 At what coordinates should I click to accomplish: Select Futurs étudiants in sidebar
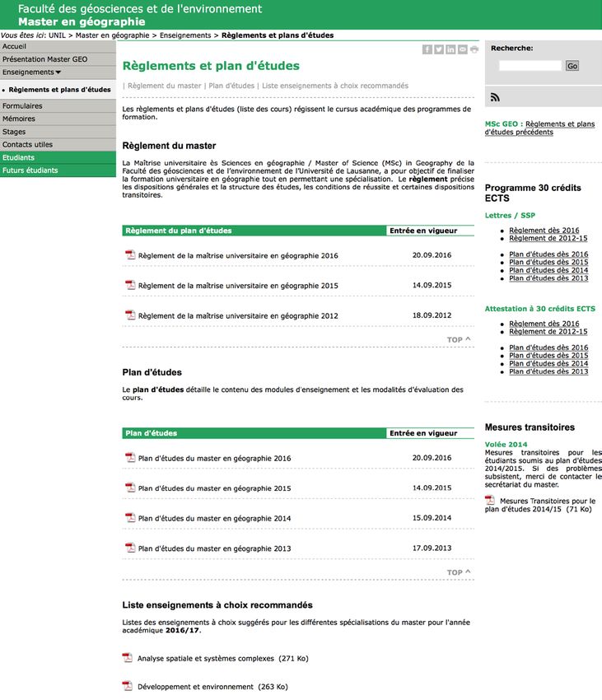[x=30, y=170]
